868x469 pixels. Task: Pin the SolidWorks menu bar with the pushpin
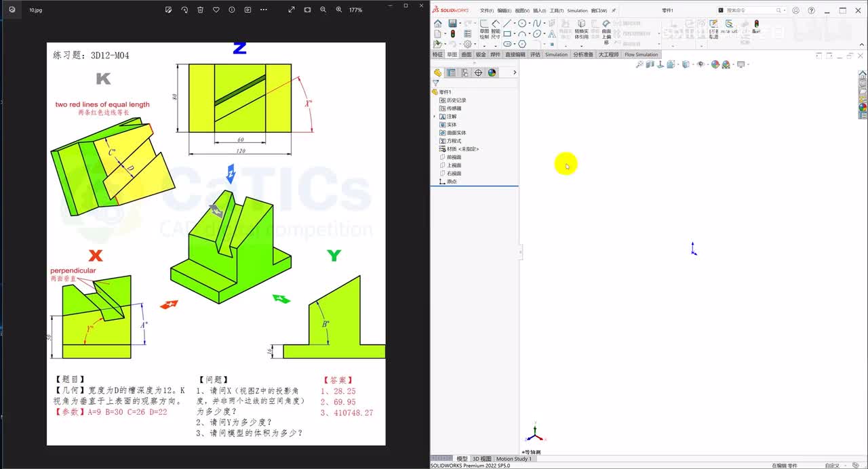614,11
